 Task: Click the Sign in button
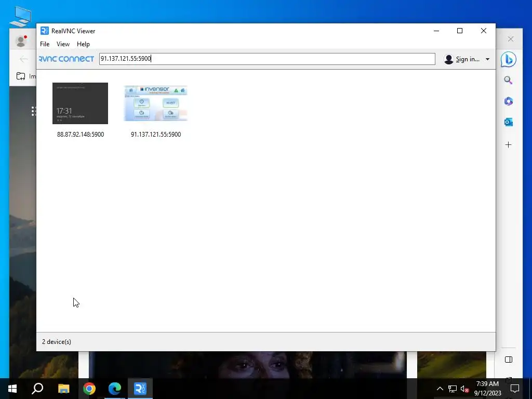tap(468, 59)
